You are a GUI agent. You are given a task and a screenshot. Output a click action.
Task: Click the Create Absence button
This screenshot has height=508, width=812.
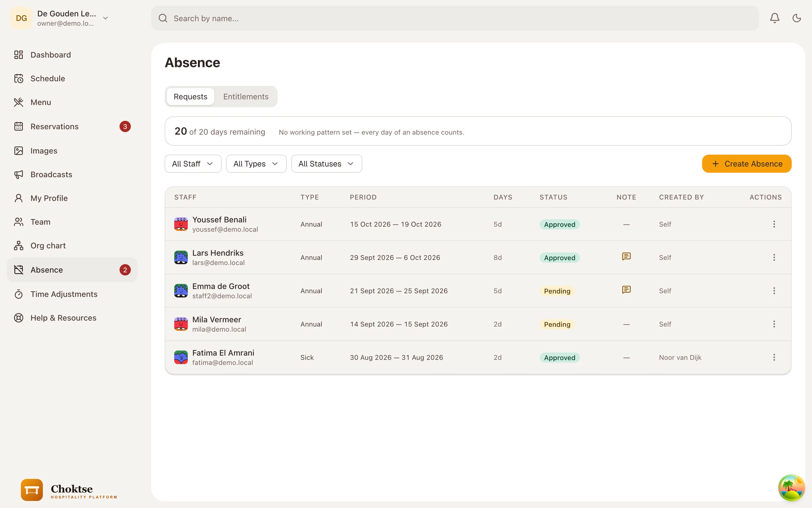point(747,164)
